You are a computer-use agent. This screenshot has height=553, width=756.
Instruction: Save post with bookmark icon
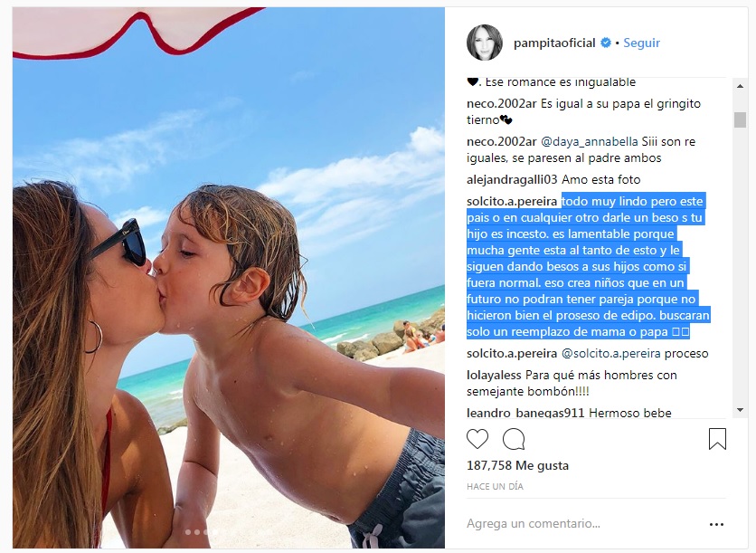717,439
